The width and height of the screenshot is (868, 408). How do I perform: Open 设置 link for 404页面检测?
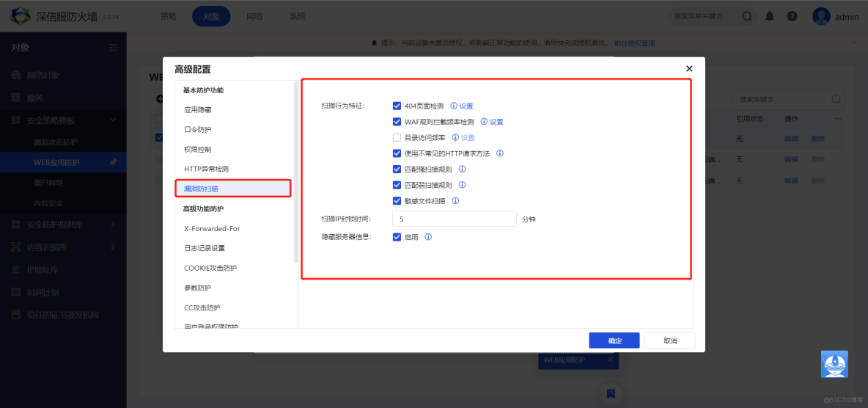point(466,106)
